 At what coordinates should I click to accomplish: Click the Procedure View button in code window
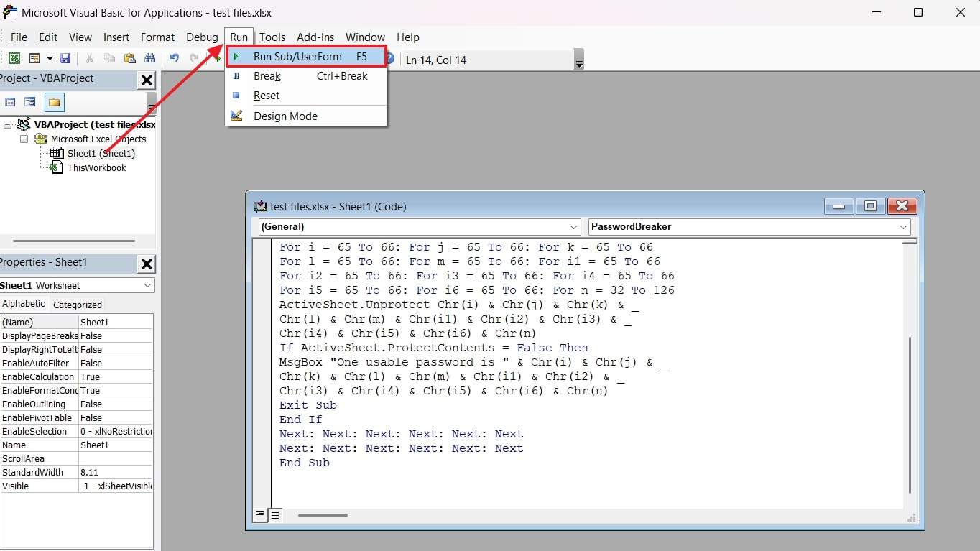tap(260, 515)
